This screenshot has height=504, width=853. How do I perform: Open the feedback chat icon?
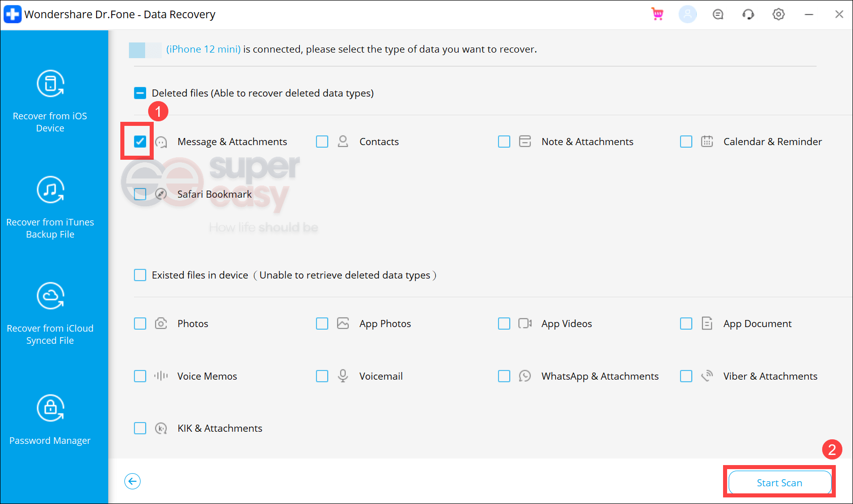pos(718,14)
